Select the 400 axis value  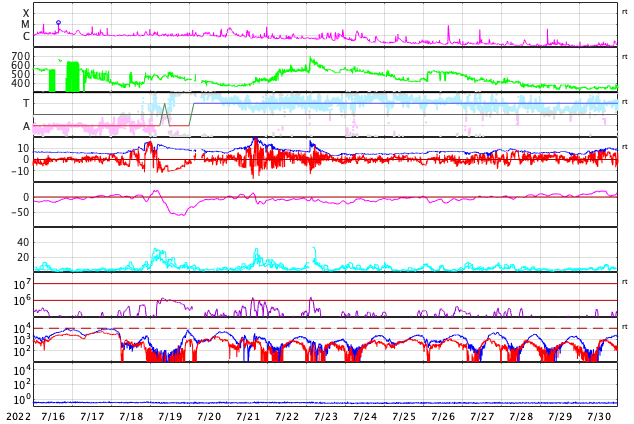tap(21, 83)
